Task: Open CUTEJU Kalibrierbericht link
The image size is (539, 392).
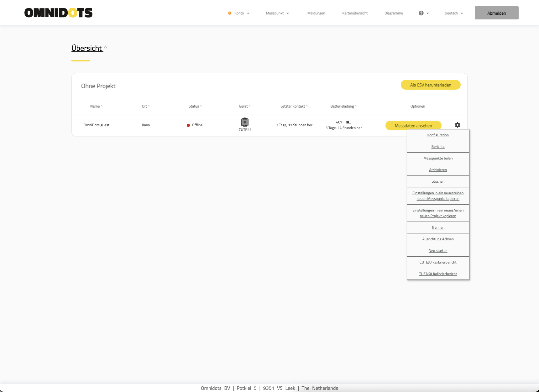Action: [x=438, y=262]
